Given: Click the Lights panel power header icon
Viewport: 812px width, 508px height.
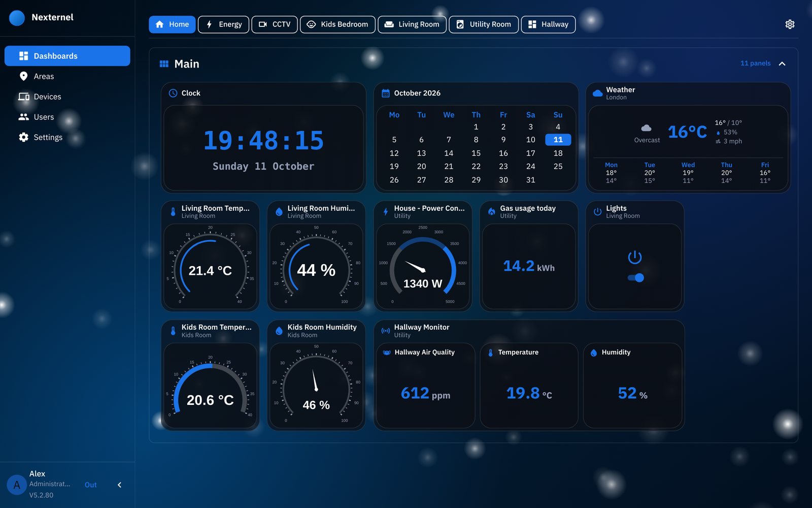Looking at the screenshot, I should pos(598,212).
